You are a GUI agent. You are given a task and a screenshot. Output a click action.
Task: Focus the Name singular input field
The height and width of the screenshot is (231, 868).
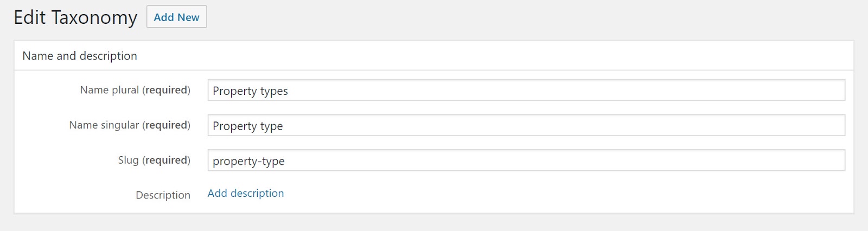tap(526, 126)
